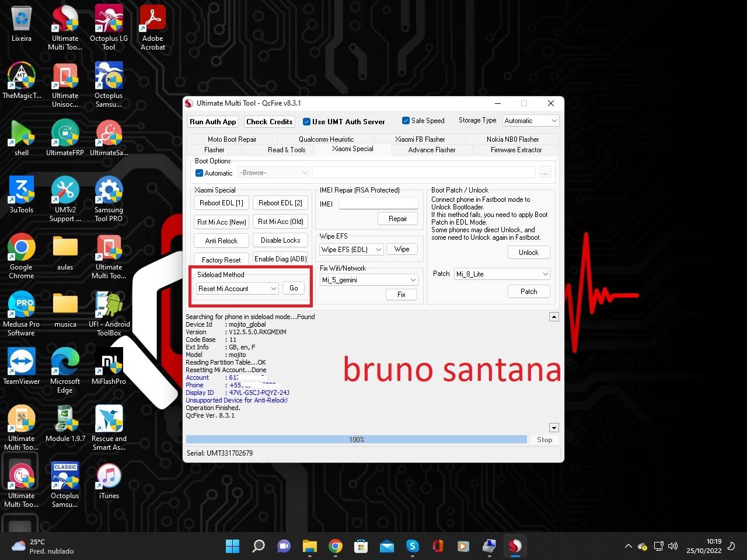Click Unlock bootloader button
747x560 pixels.
click(529, 253)
